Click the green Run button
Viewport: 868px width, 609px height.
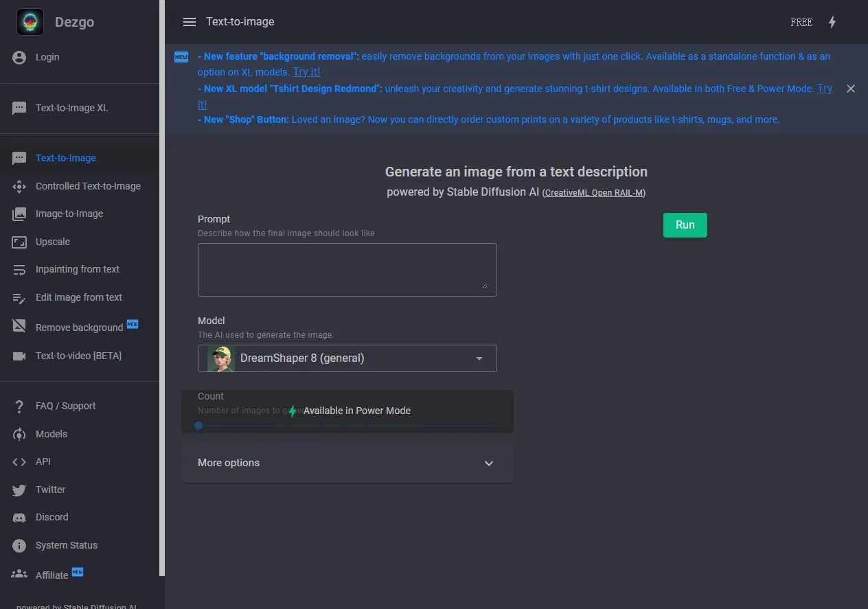coord(685,225)
